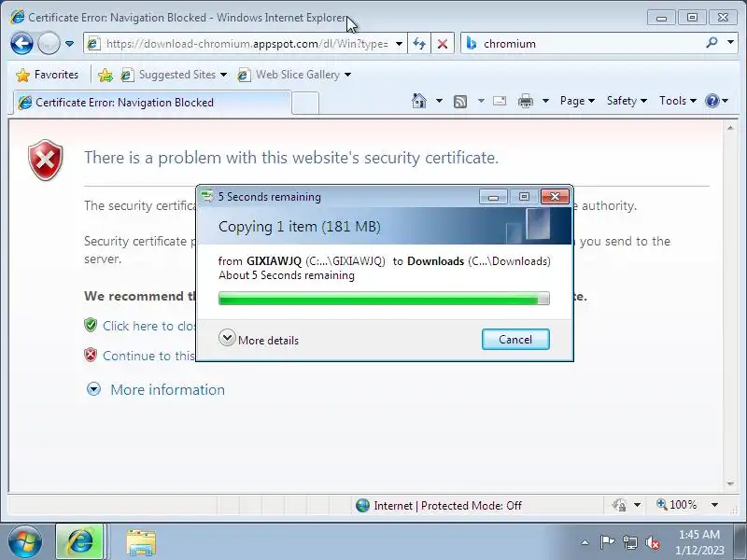Click the network tray icon
747x560 pixels.
pyautogui.click(x=629, y=542)
